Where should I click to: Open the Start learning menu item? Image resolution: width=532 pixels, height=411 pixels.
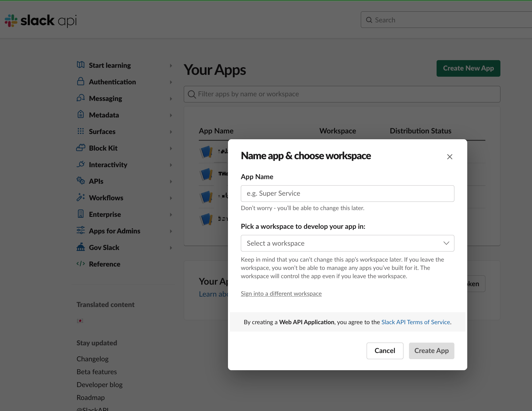110,65
